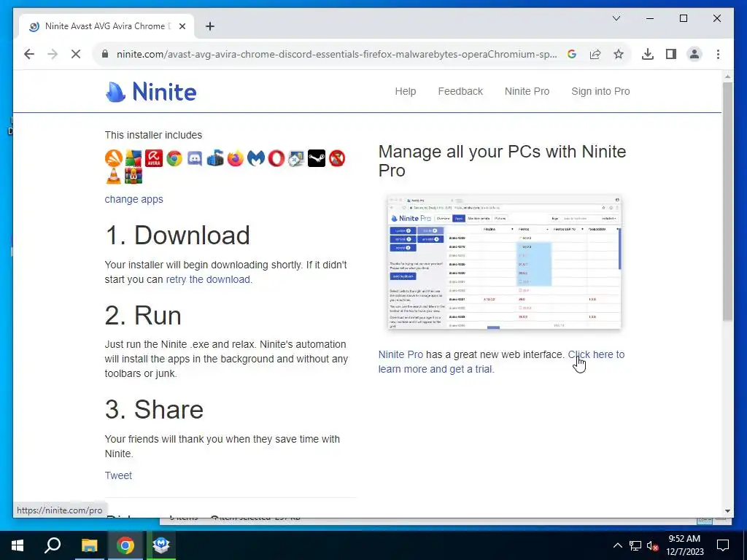The width and height of the screenshot is (747, 560).
Task: Click the "2. Run" heading
Action: pyautogui.click(x=143, y=315)
